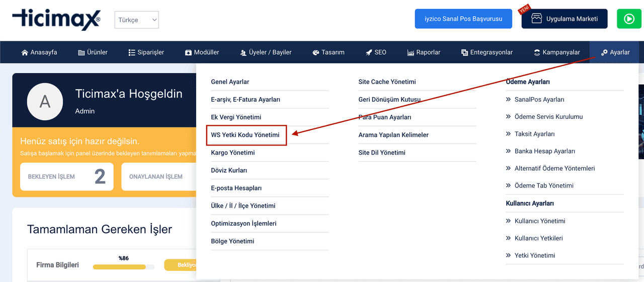Open WS Yetki Kodu Yönetimi
Viewport: 644px width, 282px height.
point(245,135)
